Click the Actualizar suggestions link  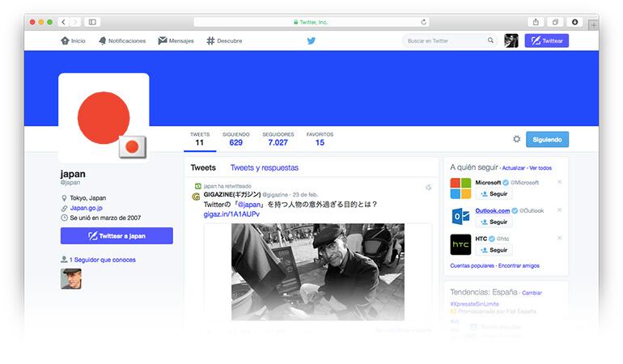tap(513, 168)
